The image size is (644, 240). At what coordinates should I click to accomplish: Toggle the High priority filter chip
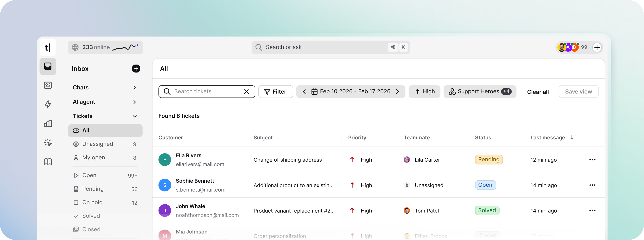pos(424,91)
